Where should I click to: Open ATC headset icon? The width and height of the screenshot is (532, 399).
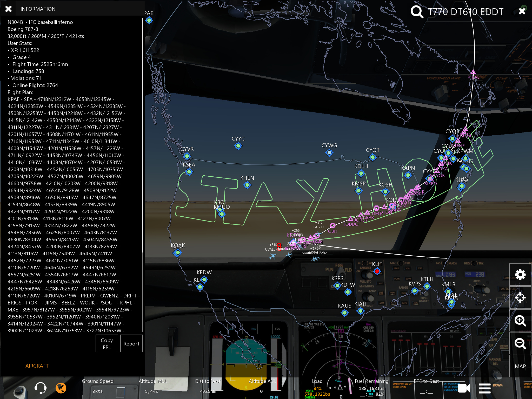click(x=40, y=388)
